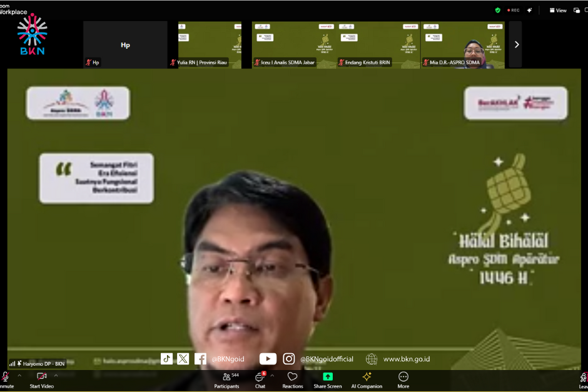Open the Participants panel

point(226,379)
